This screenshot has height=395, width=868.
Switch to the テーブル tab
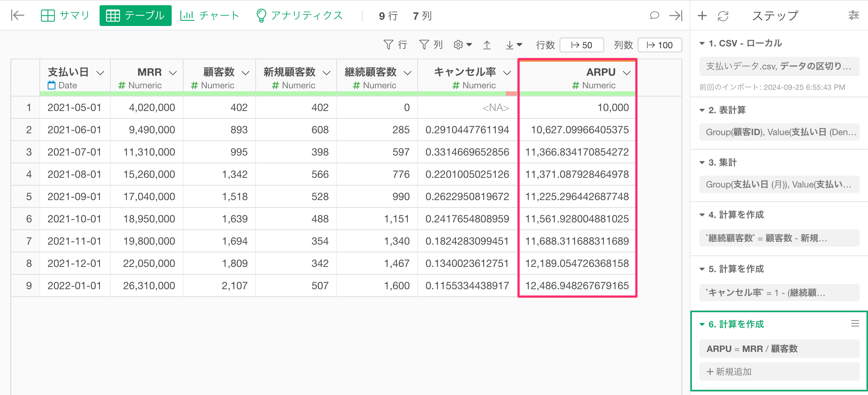[135, 16]
